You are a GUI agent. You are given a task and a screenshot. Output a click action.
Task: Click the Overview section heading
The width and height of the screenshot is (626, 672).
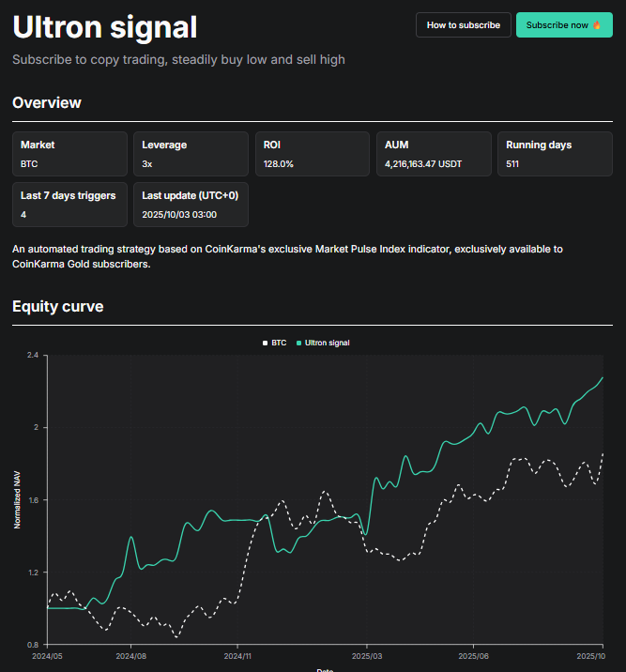click(x=47, y=102)
